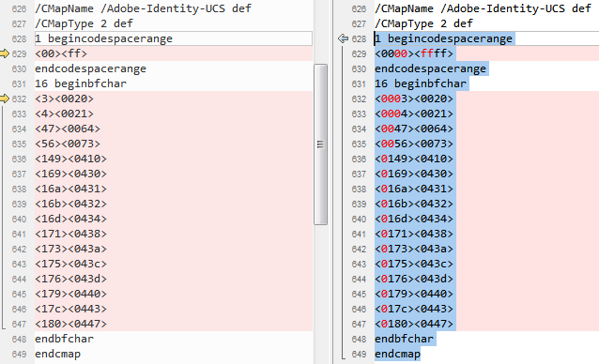
Task: Click 'endcmap' in the right pane
Action: click(398, 354)
